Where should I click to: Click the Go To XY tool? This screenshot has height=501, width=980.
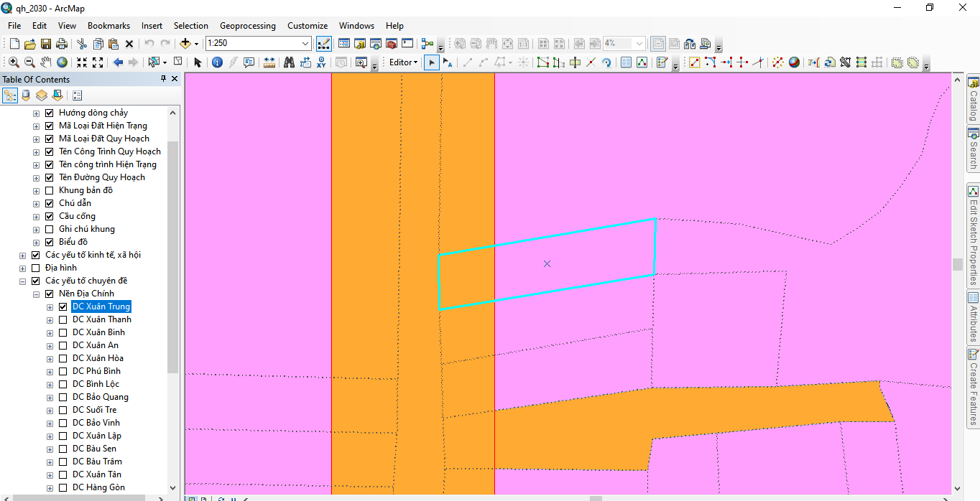[321, 62]
